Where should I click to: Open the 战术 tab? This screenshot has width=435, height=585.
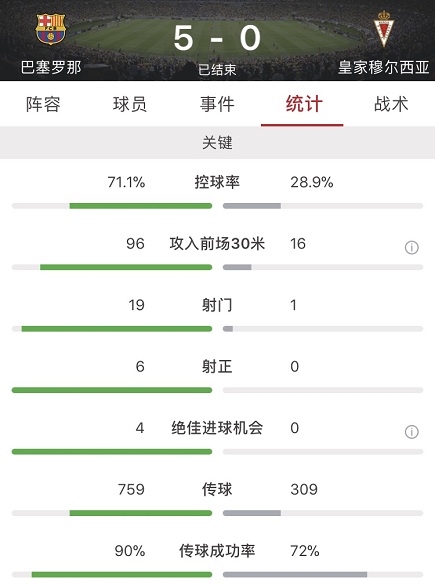391,104
